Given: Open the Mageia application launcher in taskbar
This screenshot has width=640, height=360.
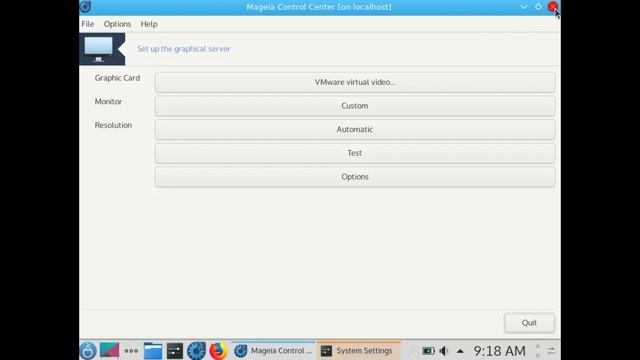Looking at the screenshot, I should point(88,351).
